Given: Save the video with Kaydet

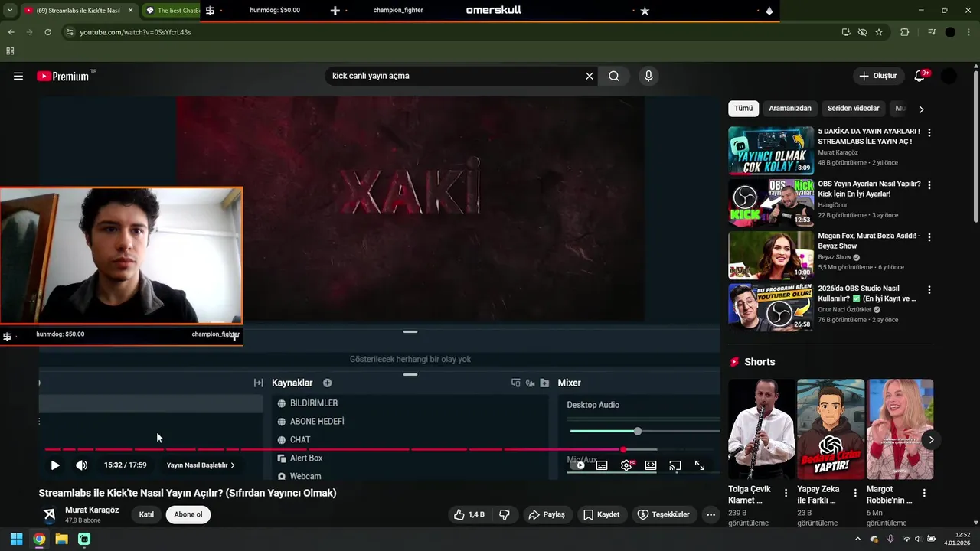Looking at the screenshot, I should point(601,514).
